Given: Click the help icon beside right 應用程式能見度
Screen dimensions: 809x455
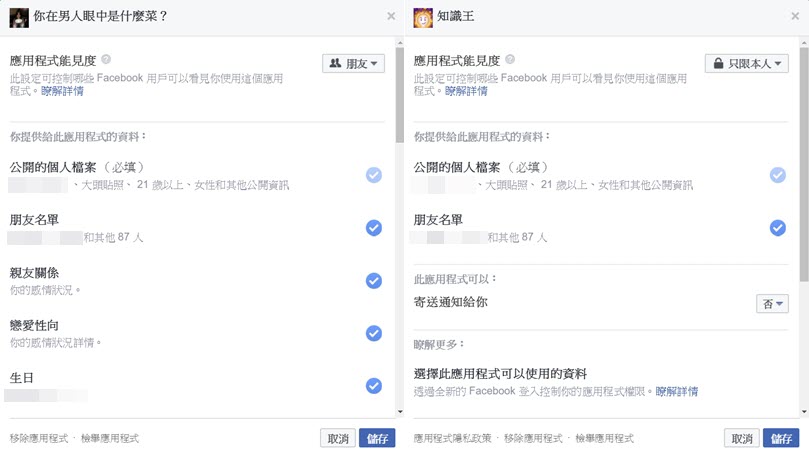Looking at the screenshot, I should [510, 60].
